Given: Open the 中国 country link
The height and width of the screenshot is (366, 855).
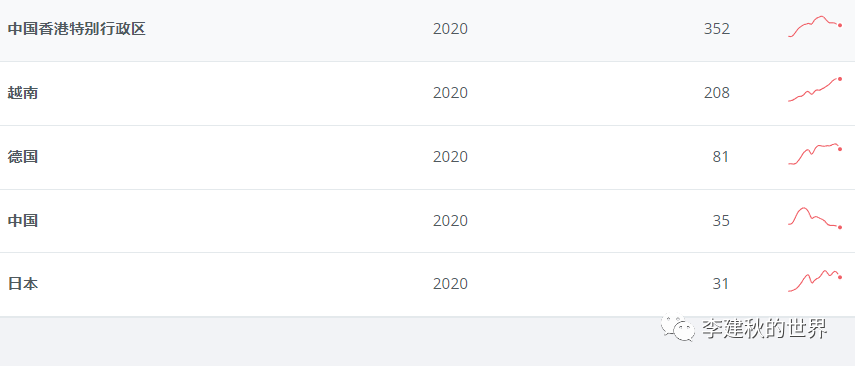Looking at the screenshot, I should tap(23, 220).
